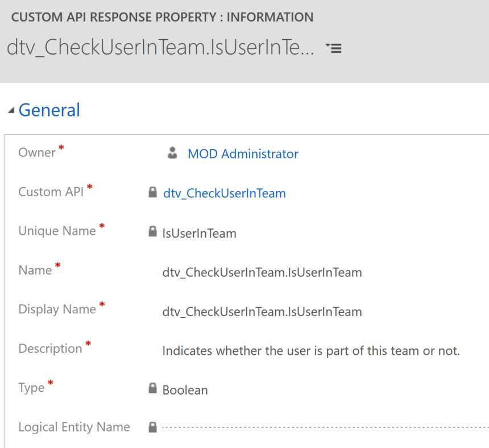This screenshot has height=448, width=489.
Task: Click the form selector icon after the record title
Action: (x=334, y=48)
